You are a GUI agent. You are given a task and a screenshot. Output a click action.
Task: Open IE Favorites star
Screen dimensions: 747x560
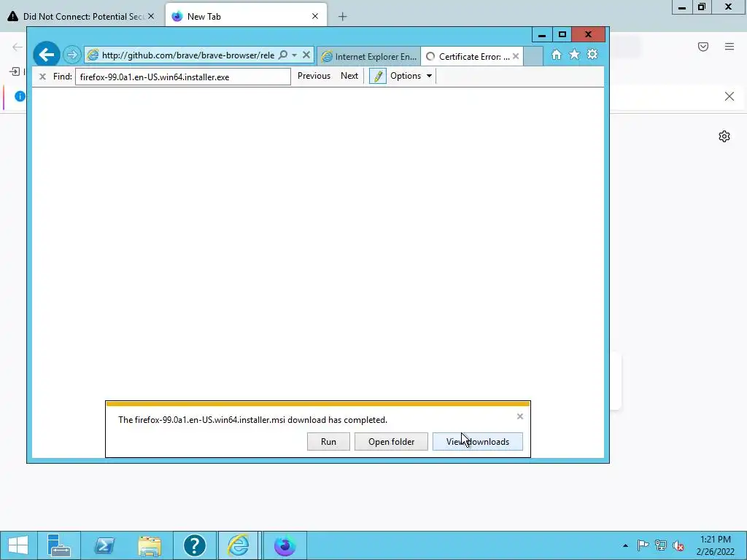click(575, 54)
